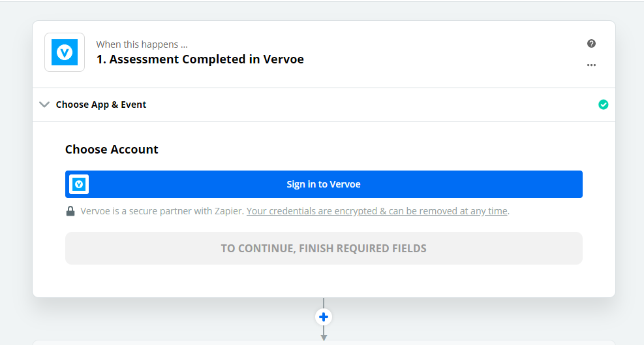Click the 'Choose App & Event' section label
Screen dimensions: 644x345
pyautogui.click(x=101, y=105)
